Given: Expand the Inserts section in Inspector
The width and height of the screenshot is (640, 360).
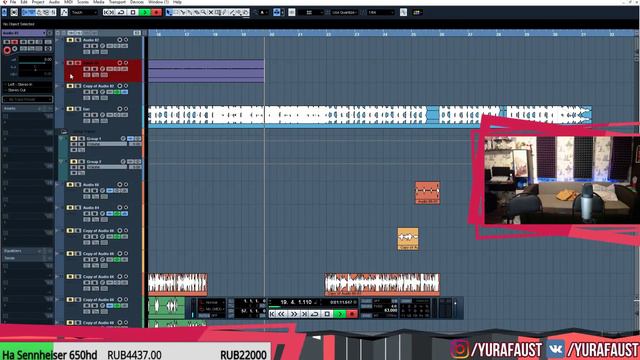Looking at the screenshot, I should click(x=27, y=109).
